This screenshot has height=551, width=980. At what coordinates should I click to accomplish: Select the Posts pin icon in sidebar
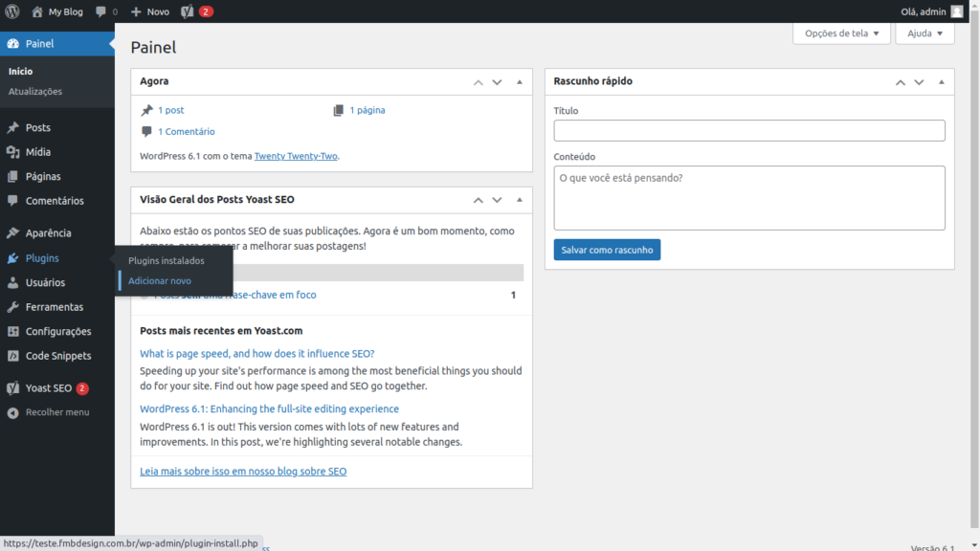[11, 127]
